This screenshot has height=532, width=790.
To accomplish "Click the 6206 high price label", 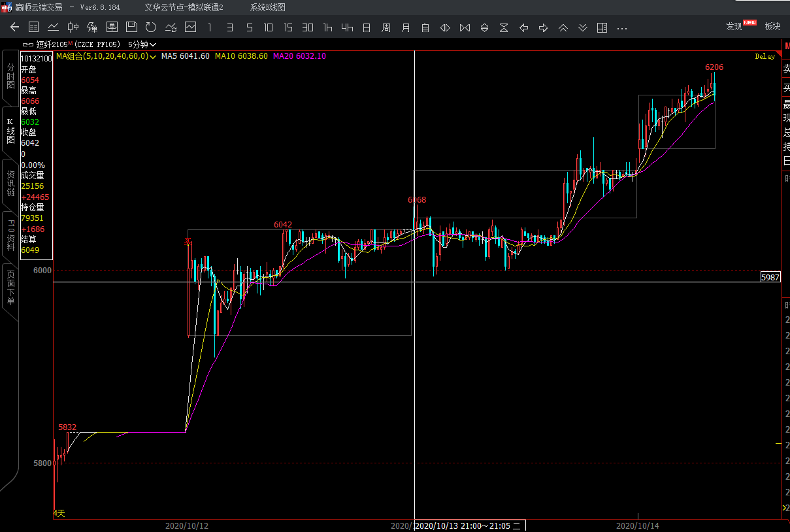I will (x=714, y=67).
